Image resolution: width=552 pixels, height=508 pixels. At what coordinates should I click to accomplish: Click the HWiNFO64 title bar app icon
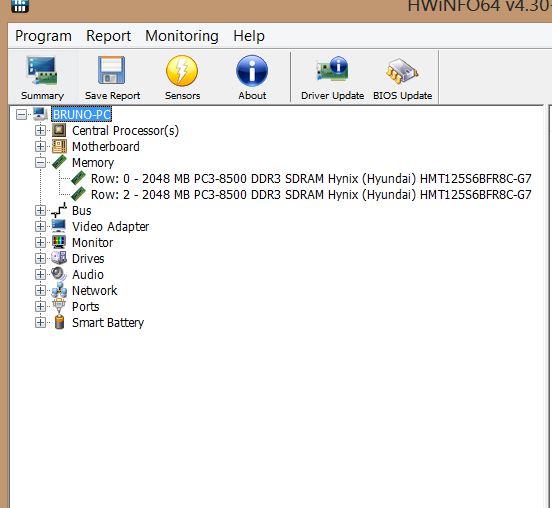coord(20,5)
